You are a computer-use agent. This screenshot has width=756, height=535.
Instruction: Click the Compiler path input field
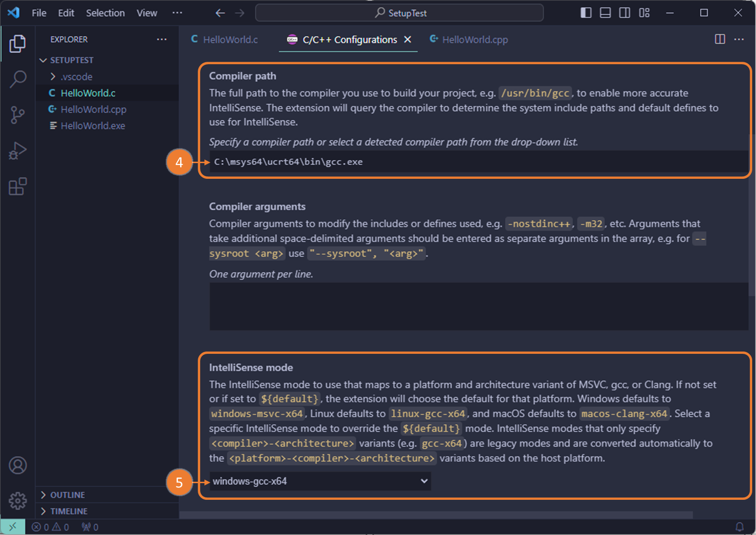478,162
